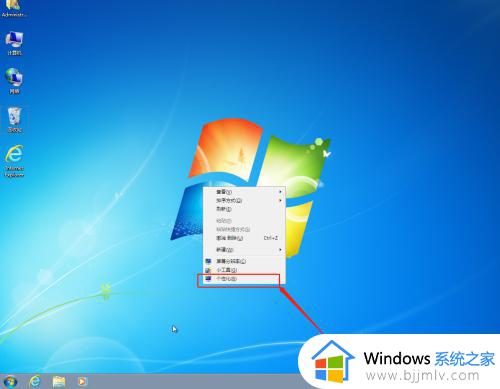500x389 pixels.
Task: Open 小工具 (Gadgets) menu entry
Action: [244, 270]
